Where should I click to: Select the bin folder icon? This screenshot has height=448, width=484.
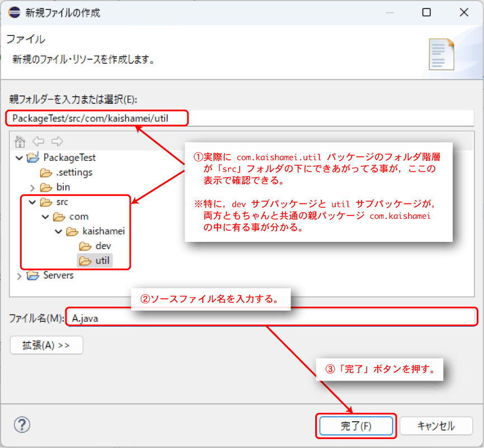tap(46, 187)
